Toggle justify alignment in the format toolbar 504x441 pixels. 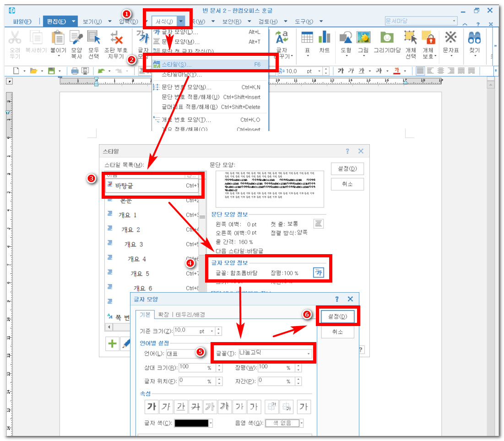[420, 71]
